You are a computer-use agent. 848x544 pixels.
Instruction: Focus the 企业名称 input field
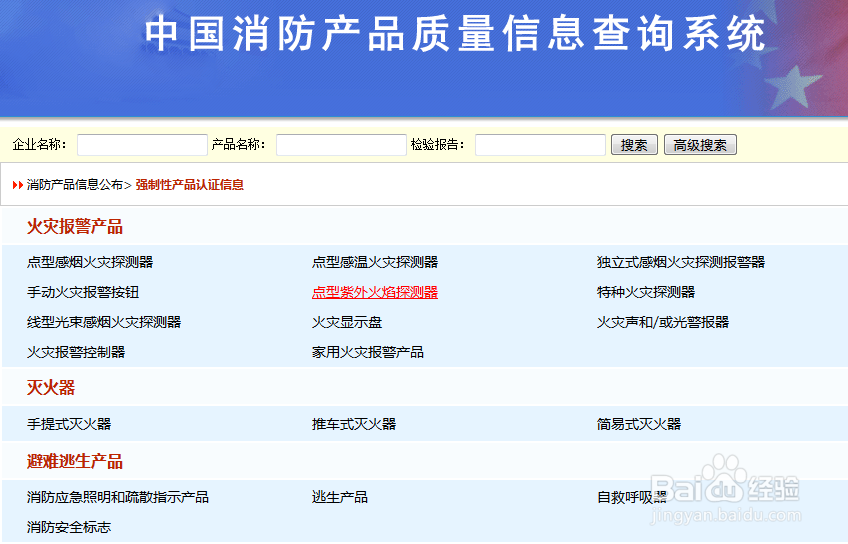point(142,145)
